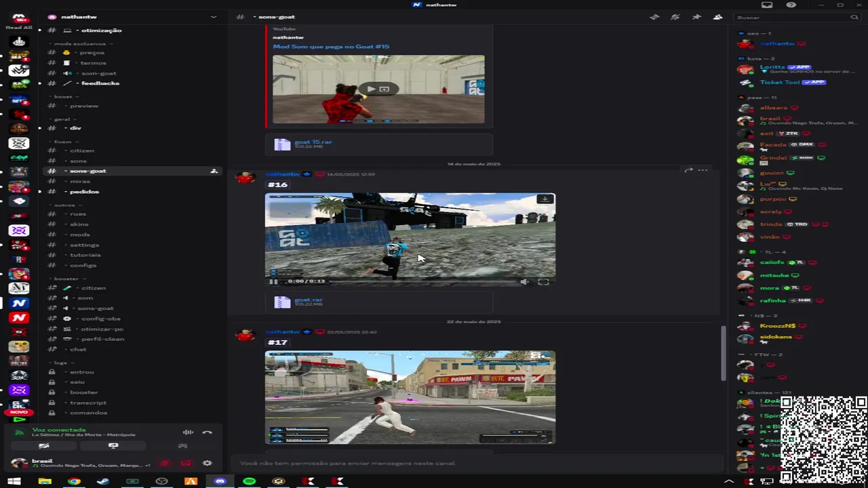Screen dimensions: 868x488
Task: Pause the #16 video
Action: pyautogui.click(x=273, y=281)
